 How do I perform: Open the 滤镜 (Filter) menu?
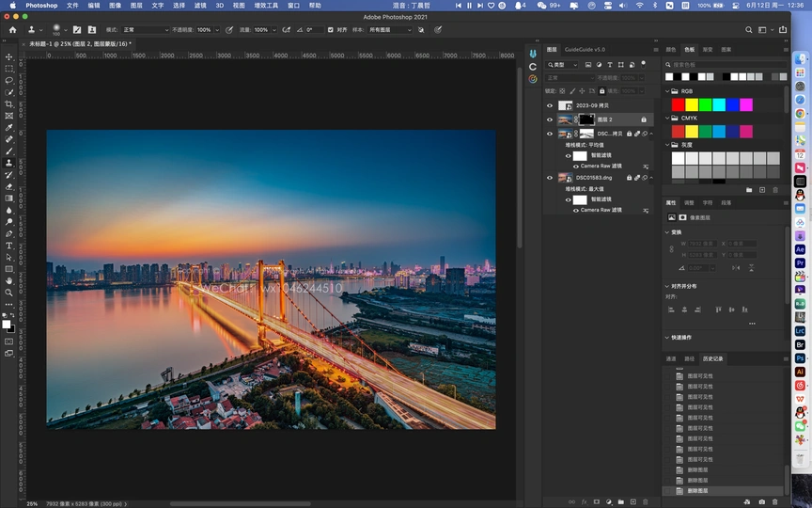[200, 5]
